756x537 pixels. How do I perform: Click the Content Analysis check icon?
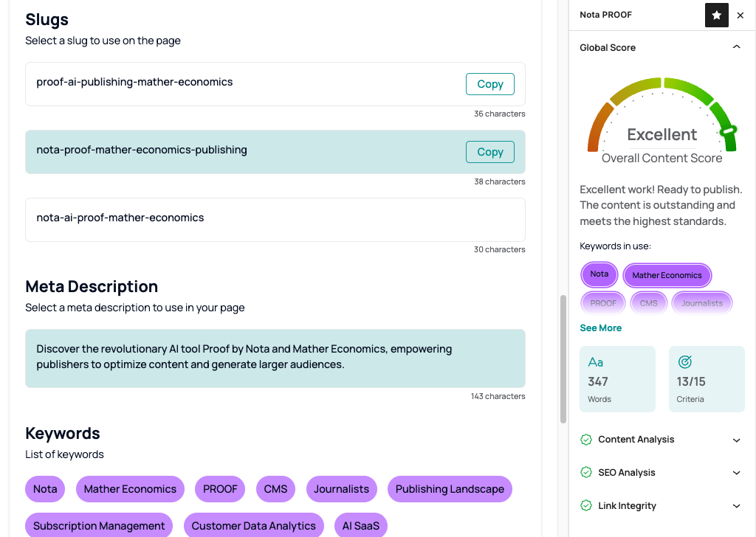585,440
